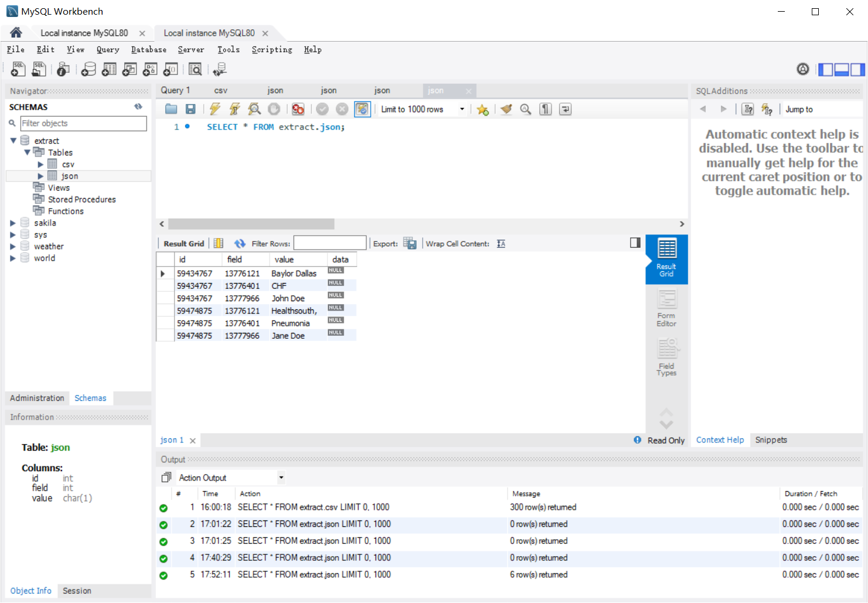Export recordset to file icon
This screenshot has width=868, height=603.
click(x=410, y=244)
